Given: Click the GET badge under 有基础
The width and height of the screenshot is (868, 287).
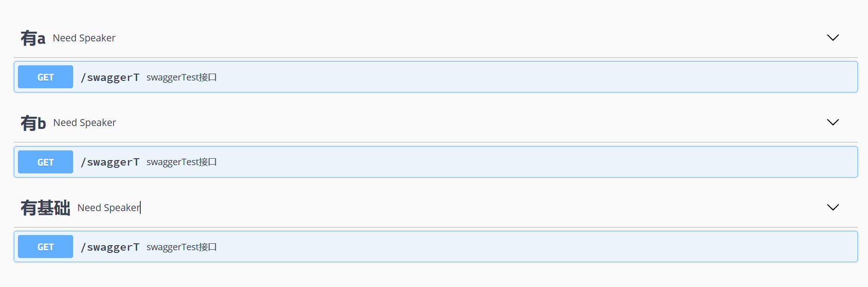Looking at the screenshot, I should (46, 247).
